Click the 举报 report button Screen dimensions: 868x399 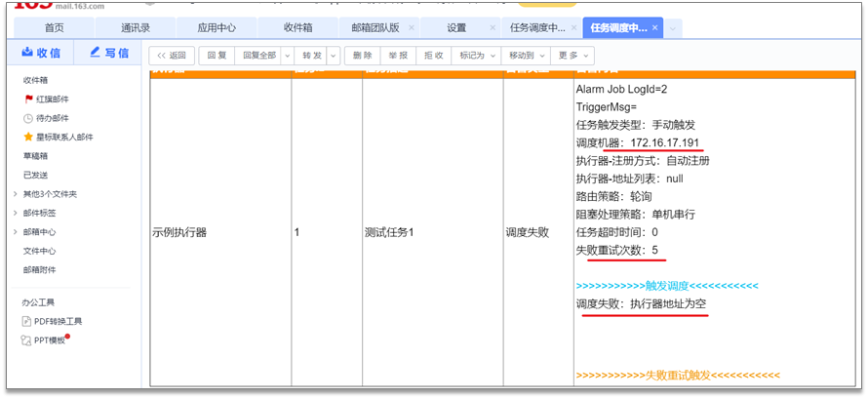(398, 56)
